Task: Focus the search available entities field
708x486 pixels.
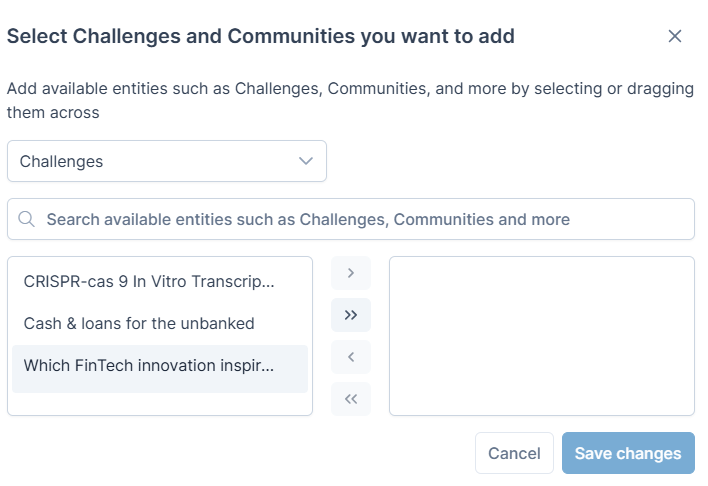Action: tap(351, 219)
